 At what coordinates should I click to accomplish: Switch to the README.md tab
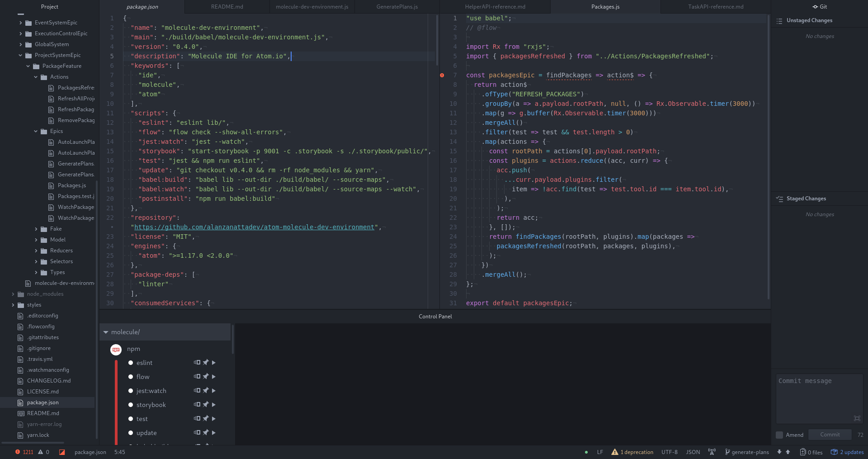click(x=227, y=7)
